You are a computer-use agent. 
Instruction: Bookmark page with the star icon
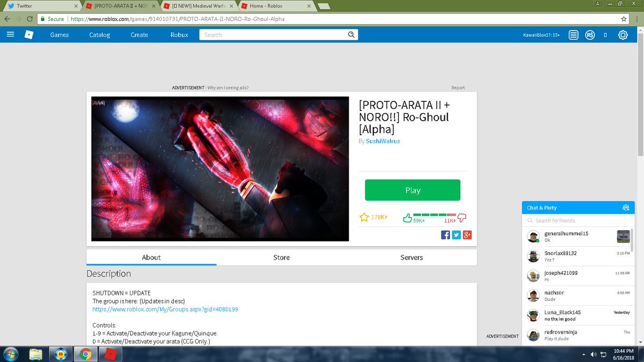click(x=624, y=19)
